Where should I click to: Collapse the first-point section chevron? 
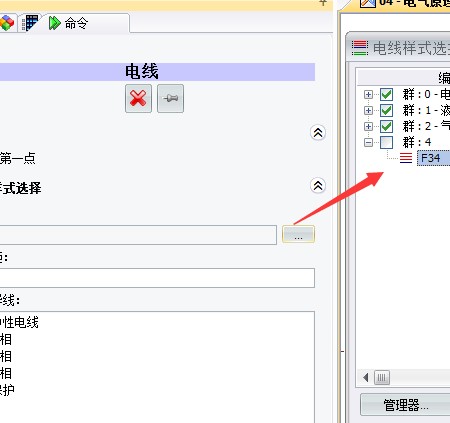pos(318,133)
